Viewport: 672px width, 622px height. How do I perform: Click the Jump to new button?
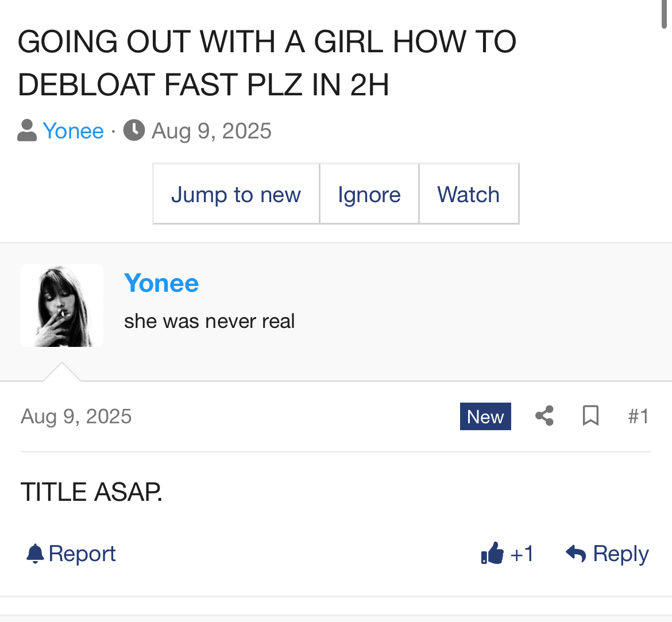(236, 194)
